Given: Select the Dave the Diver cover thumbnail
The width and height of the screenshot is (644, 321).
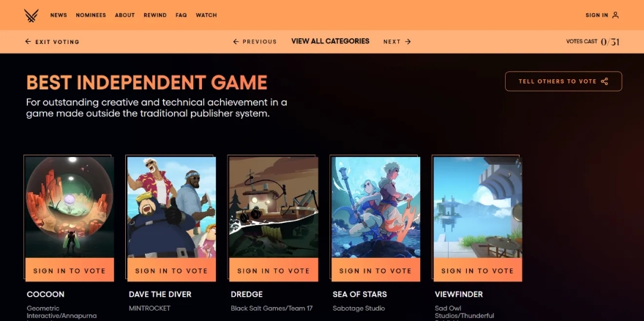Looking at the screenshot, I should coord(171,207).
